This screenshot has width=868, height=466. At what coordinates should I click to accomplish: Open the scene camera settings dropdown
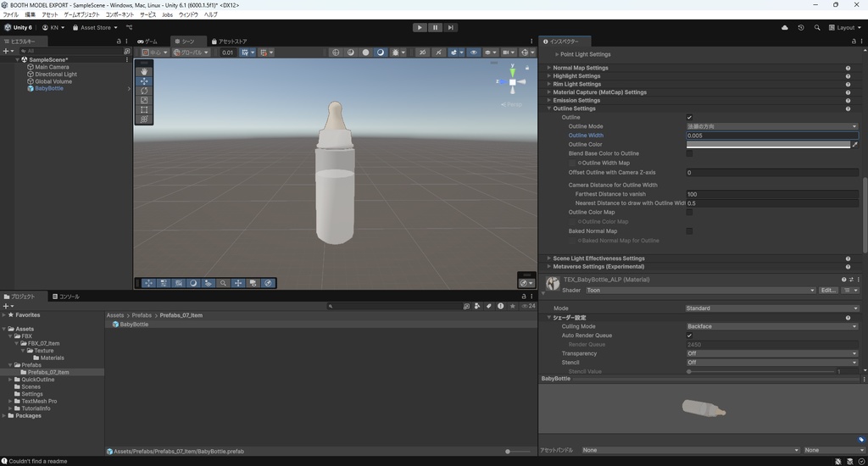coord(507,52)
